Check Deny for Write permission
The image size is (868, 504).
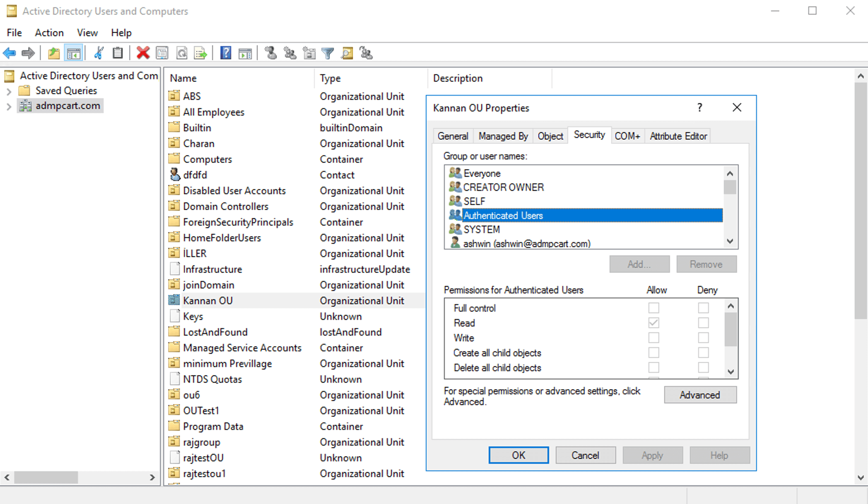703,338
